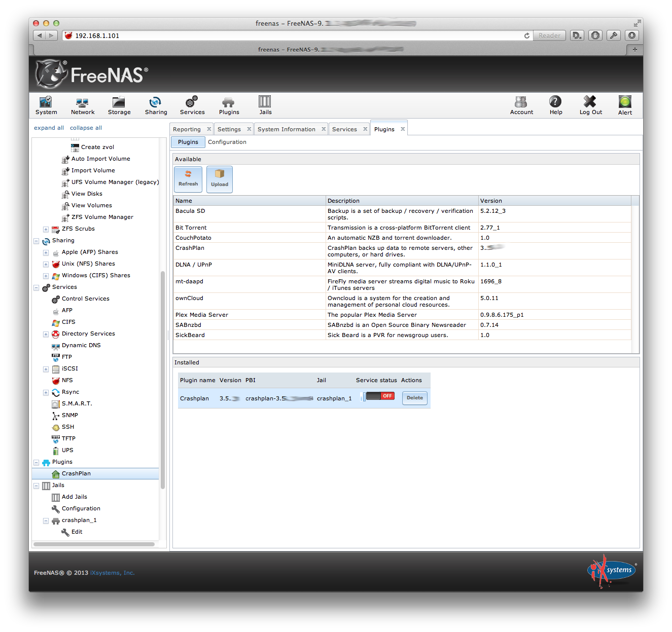Click the iXsystems logo in footer
The width and height of the screenshot is (672, 632).
pos(612,571)
